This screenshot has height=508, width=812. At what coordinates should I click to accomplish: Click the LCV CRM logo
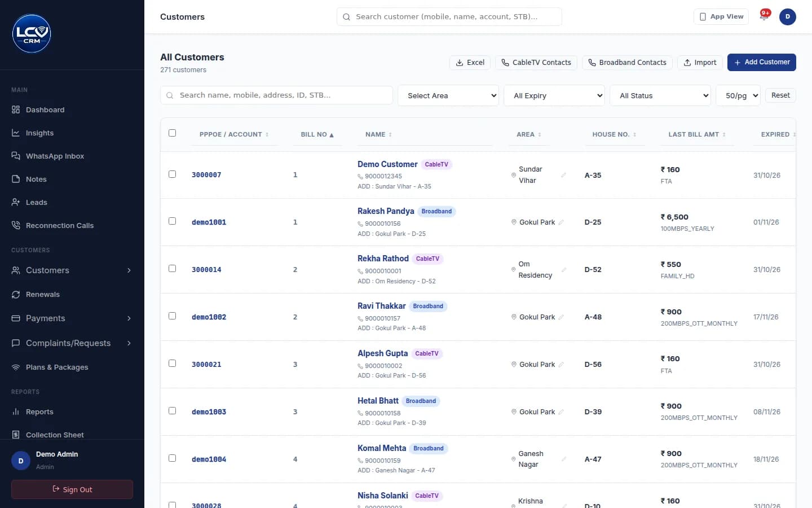(x=32, y=34)
